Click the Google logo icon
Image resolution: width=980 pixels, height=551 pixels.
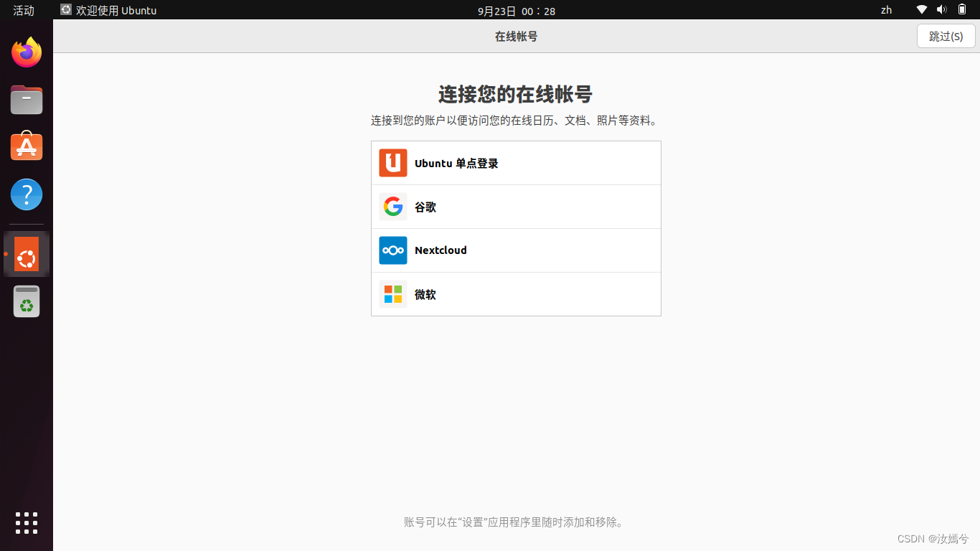pos(393,207)
